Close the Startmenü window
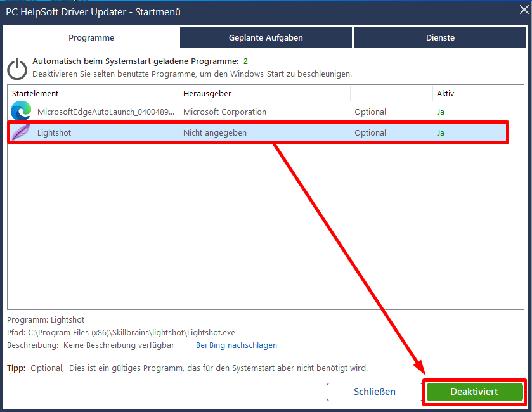 pos(524,10)
